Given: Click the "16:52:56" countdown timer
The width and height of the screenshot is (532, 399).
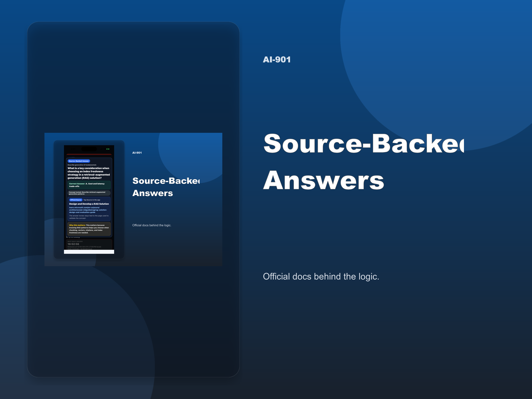Looking at the screenshot, I should (73, 244).
